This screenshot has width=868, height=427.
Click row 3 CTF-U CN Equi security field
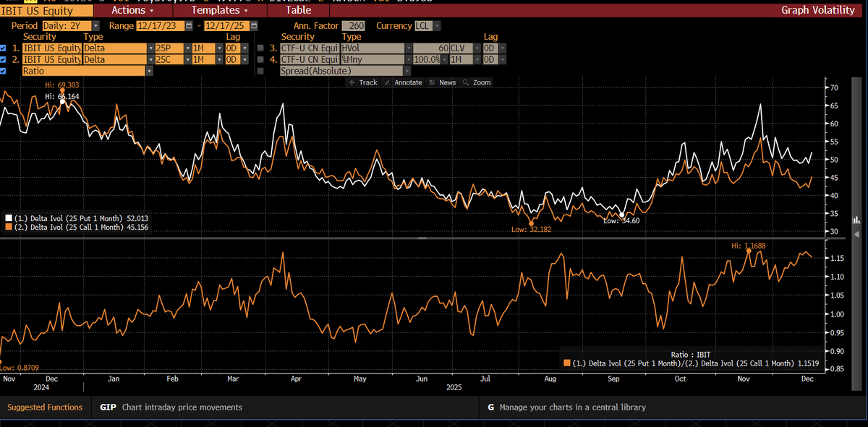tap(309, 48)
